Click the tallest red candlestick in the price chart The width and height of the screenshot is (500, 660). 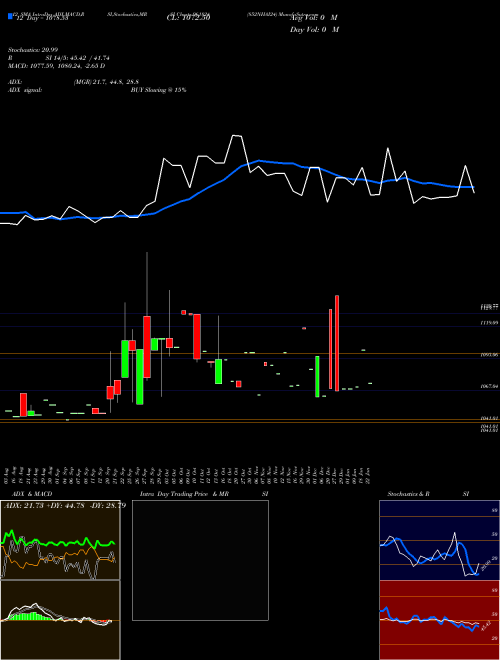[337, 343]
